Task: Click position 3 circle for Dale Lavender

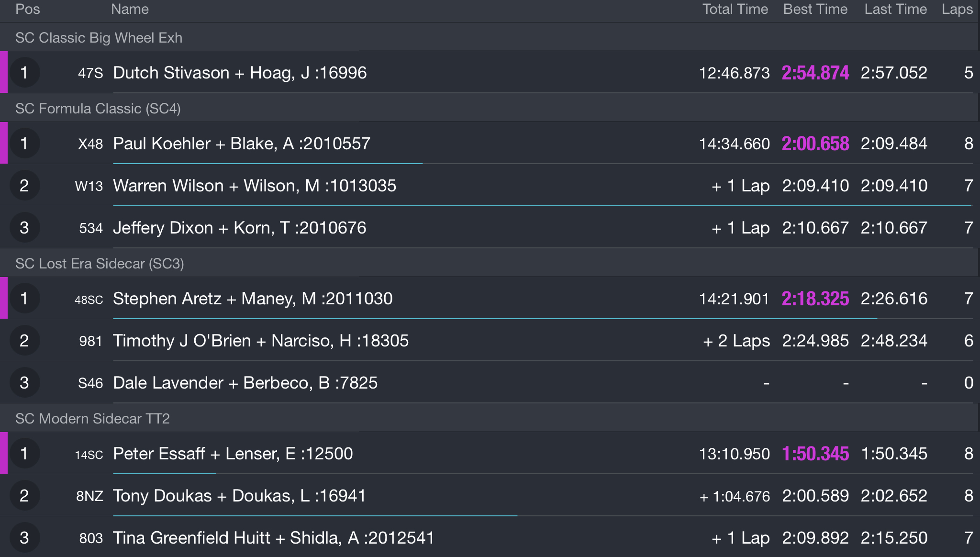Action: click(x=24, y=383)
